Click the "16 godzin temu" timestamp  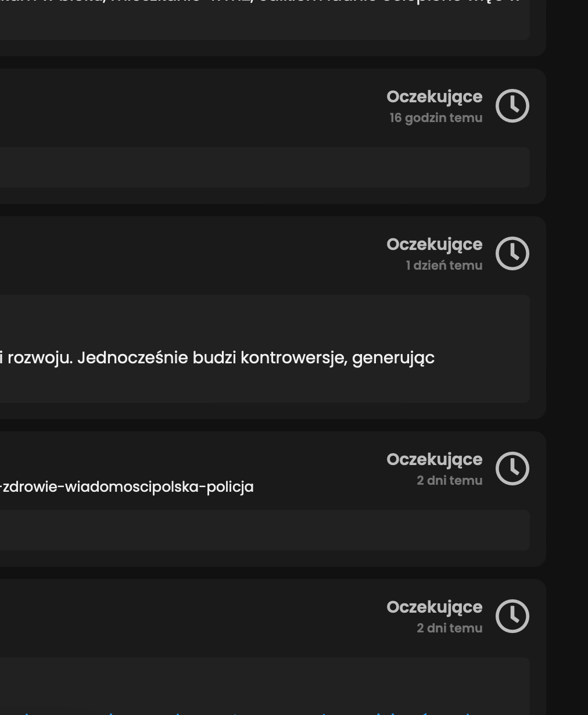coord(436,118)
